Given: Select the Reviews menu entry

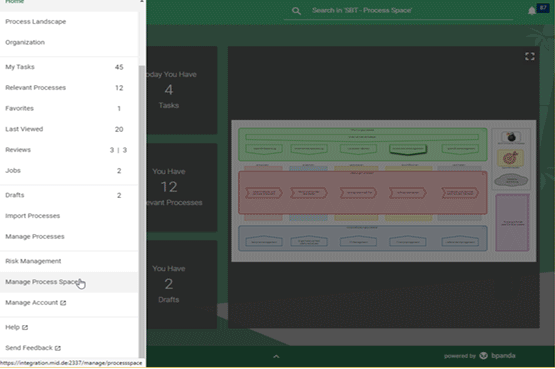Looking at the screenshot, I should pyautogui.click(x=69, y=150).
